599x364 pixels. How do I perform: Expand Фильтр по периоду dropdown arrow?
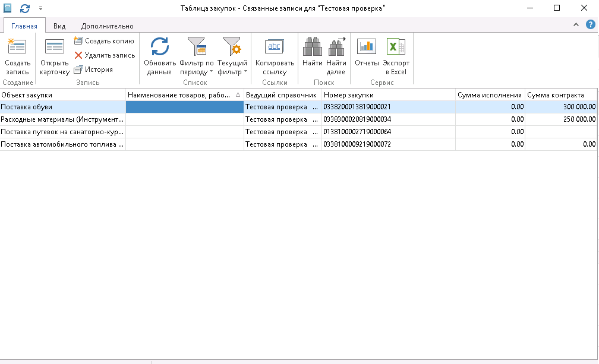tap(212, 71)
